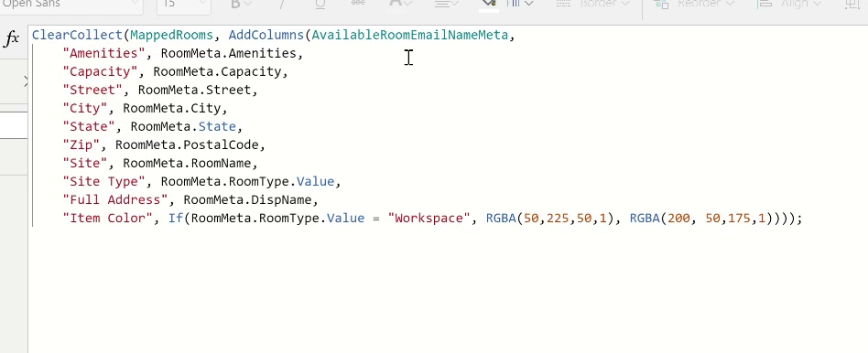Image resolution: width=868 pixels, height=353 pixels.
Task: Expand the Open Sans font dropdown
Action: click(136, 4)
